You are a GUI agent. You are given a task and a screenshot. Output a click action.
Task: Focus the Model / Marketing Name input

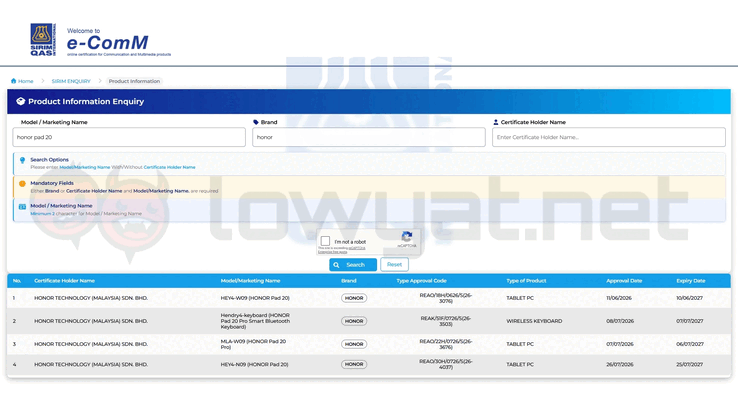point(129,137)
